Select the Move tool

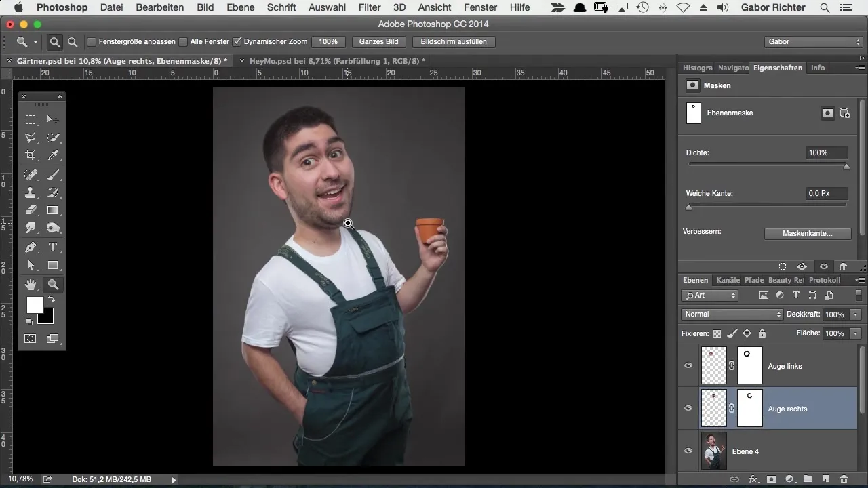click(x=53, y=120)
